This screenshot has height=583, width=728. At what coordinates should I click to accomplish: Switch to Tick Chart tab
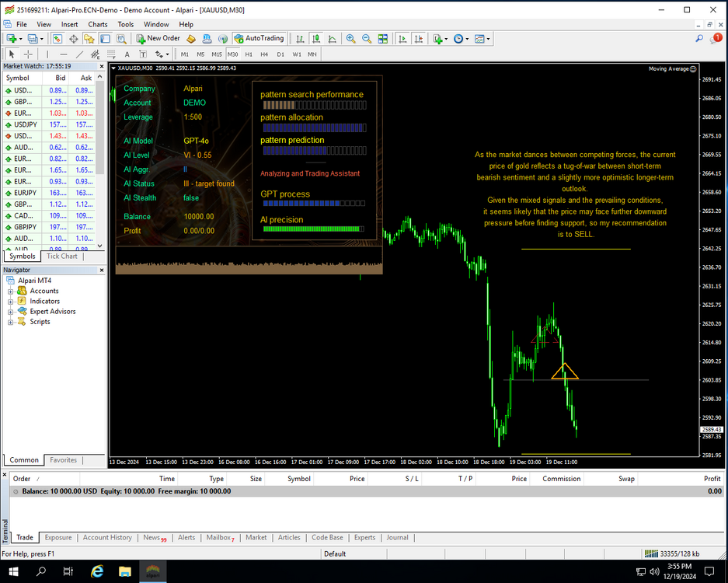pos(61,256)
